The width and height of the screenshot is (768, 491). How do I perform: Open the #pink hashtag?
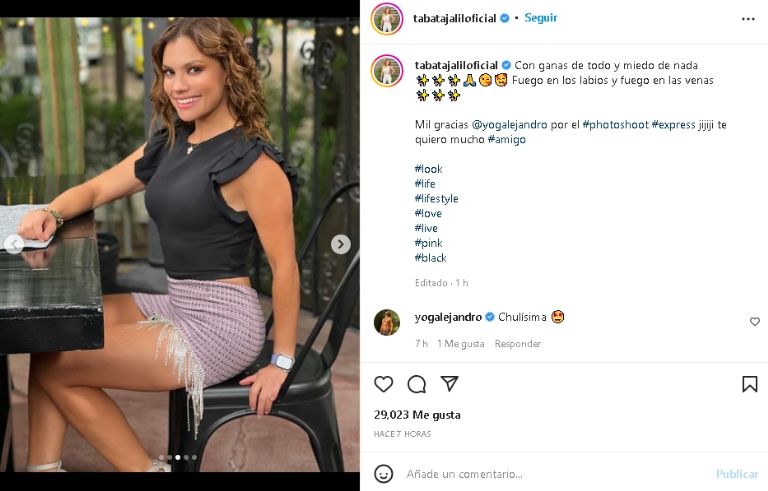point(428,243)
